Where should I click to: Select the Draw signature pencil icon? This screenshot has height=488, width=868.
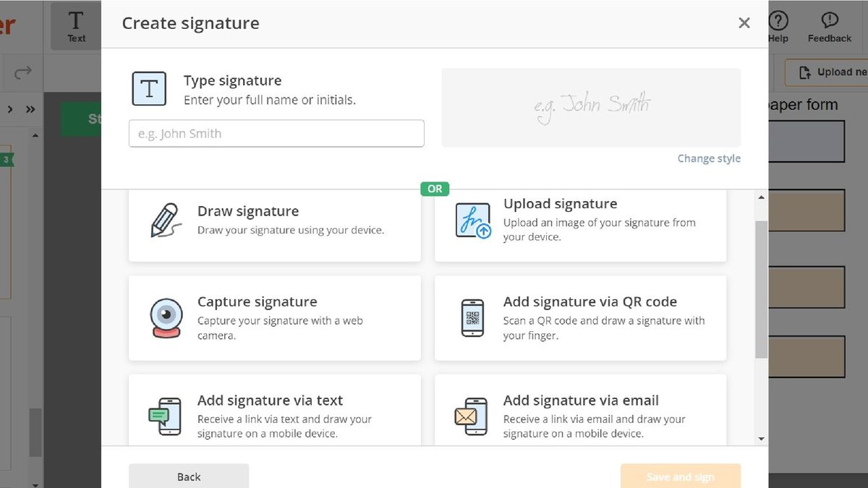tap(166, 221)
